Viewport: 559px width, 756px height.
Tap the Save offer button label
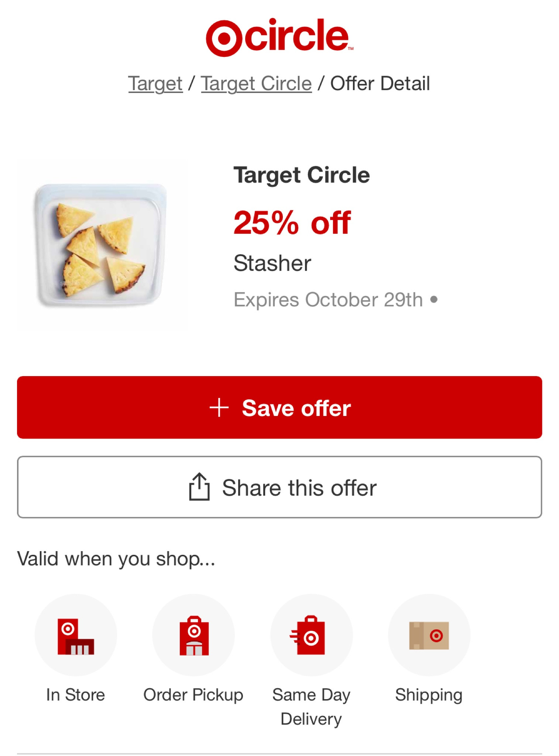tap(296, 408)
